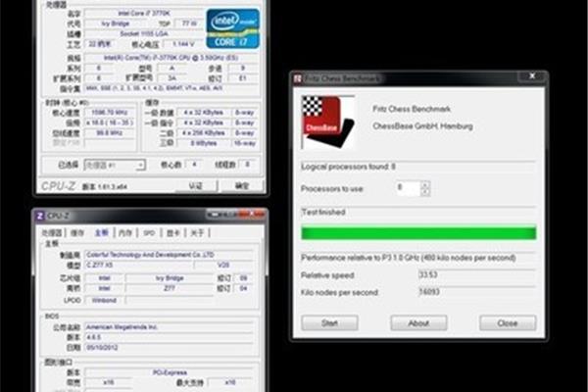Click the 确定 button in upper CPU-Z
The image size is (588, 392).
click(x=242, y=185)
